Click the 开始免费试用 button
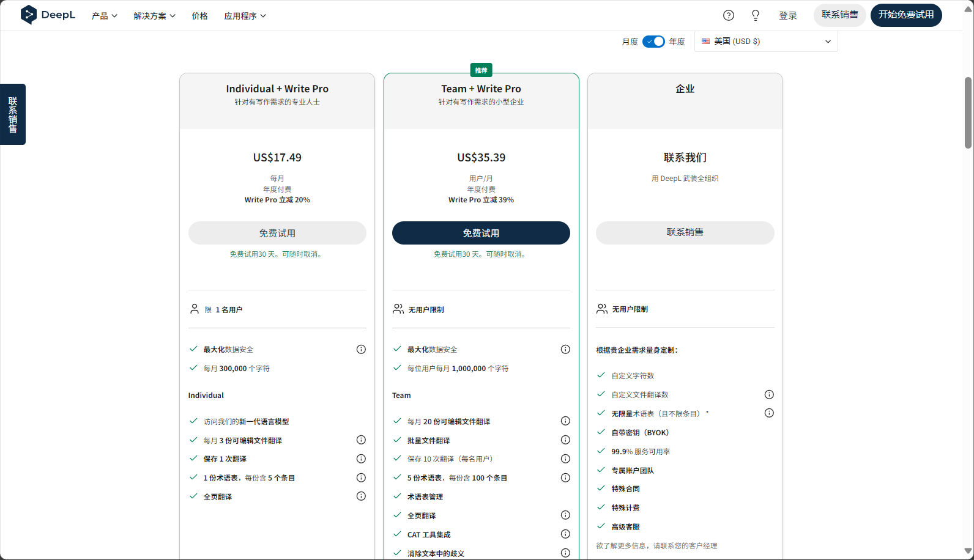The width and height of the screenshot is (974, 560). point(906,15)
